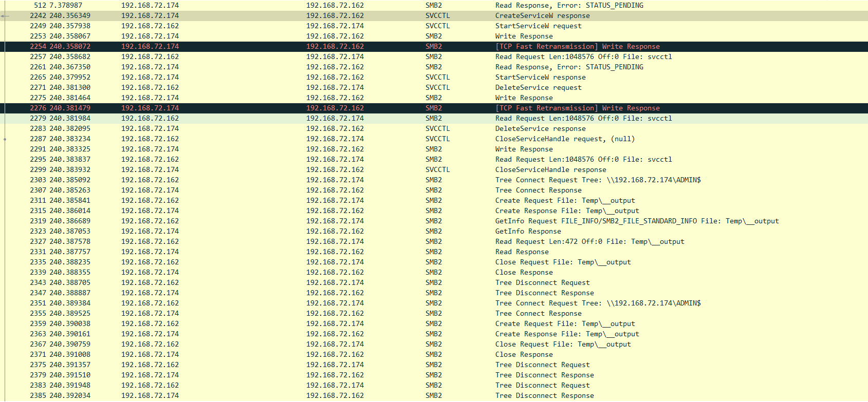Click Tree Disconnect Request in packet 2343
Screen dimensions: 868x402
click(542, 282)
